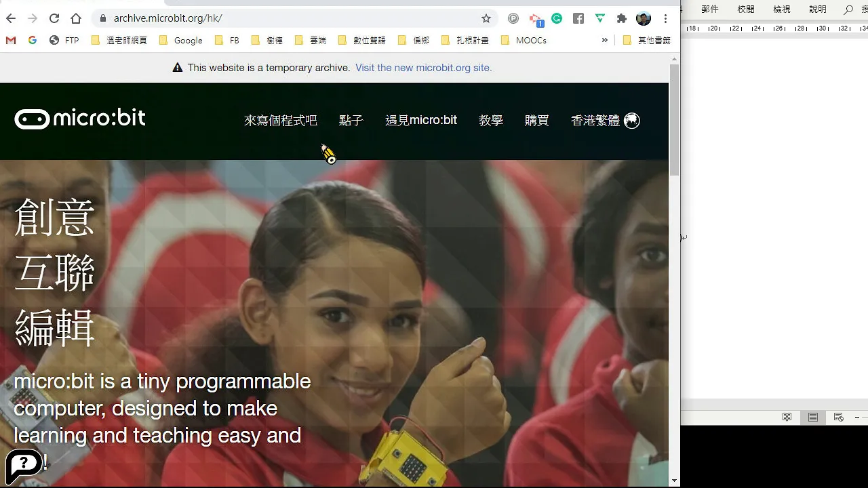Open the Google G bookmark icon

coord(32,40)
